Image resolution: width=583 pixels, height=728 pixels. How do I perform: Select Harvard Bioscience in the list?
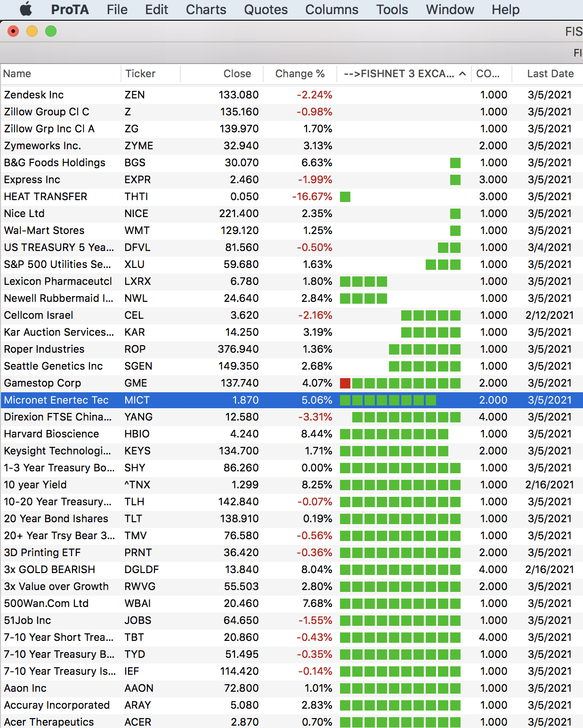(x=51, y=434)
